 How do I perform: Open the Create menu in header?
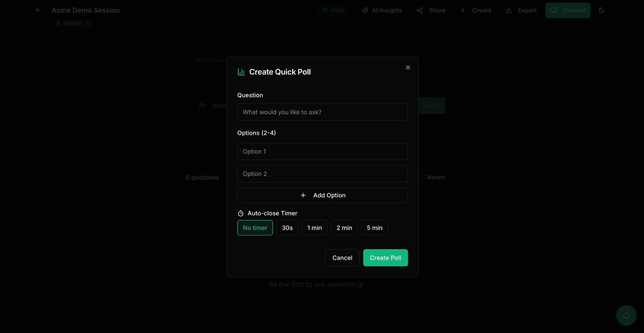click(476, 10)
